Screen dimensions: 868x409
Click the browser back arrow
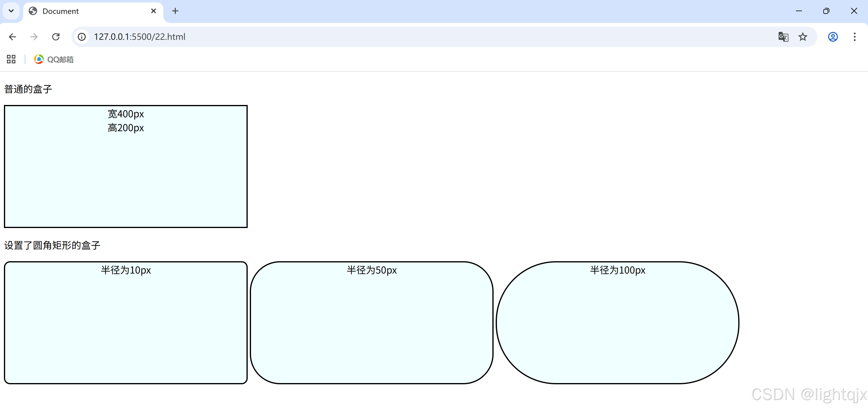pyautogui.click(x=12, y=37)
